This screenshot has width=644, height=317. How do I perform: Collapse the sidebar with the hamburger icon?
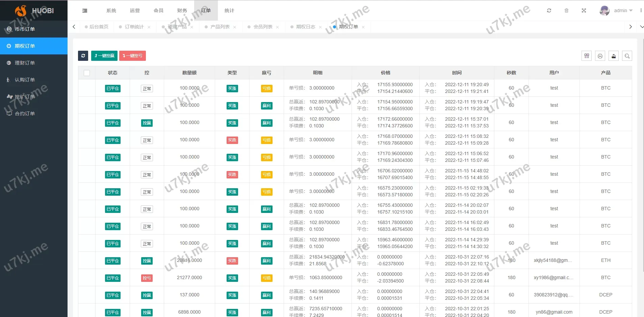tap(85, 11)
